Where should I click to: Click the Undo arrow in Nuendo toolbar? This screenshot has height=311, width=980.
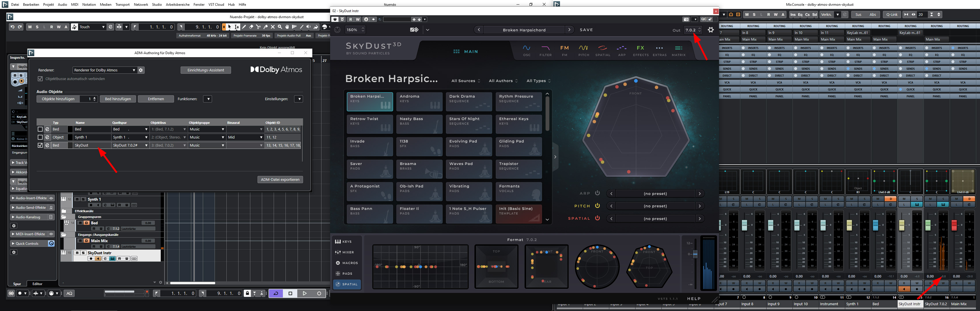coord(13,27)
